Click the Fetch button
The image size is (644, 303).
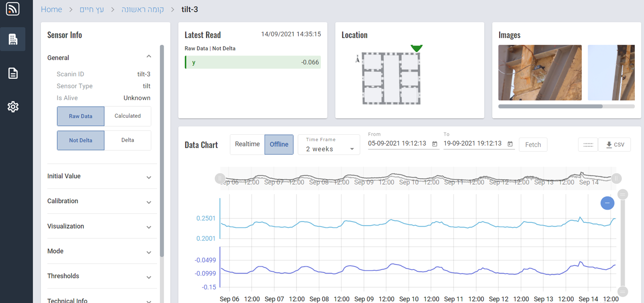[533, 145]
